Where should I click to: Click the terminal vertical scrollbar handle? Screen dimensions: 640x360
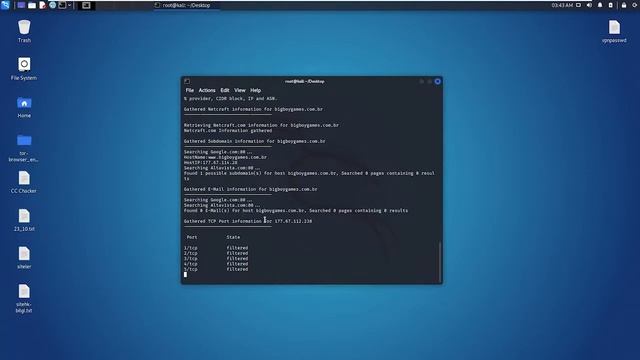coord(440,261)
